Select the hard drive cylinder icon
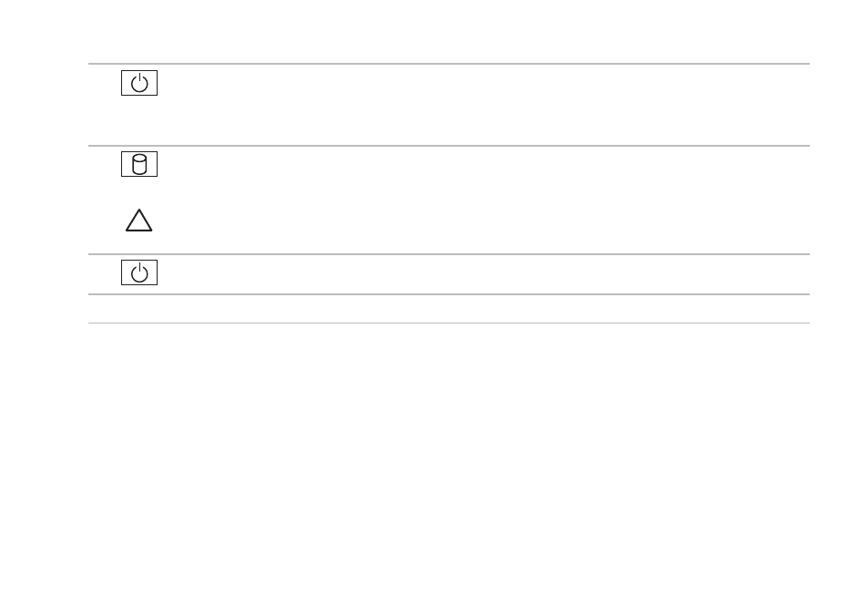Viewport: 868px width, 616px height. (139, 164)
